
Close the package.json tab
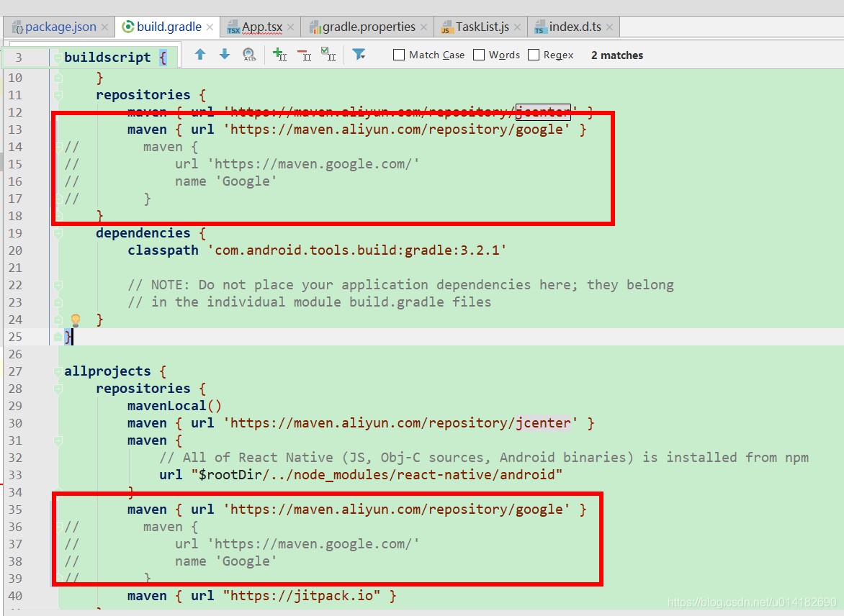pyautogui.click(x=104, y=27)
